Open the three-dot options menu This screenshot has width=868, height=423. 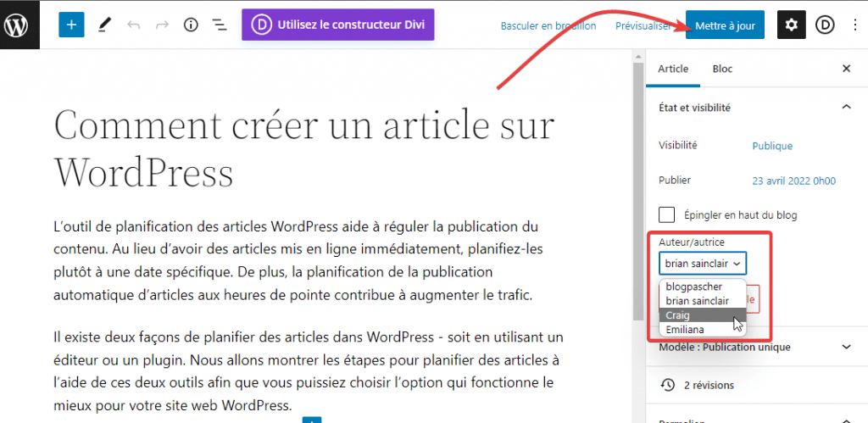click(856, 25)
